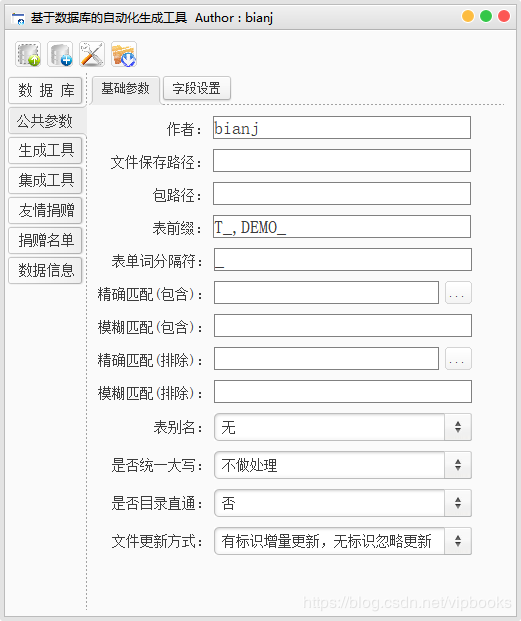Screen dimensions: 521x621
Task: Open browse button for 精确匹配(排除)
Action: (x=458, y=359)
